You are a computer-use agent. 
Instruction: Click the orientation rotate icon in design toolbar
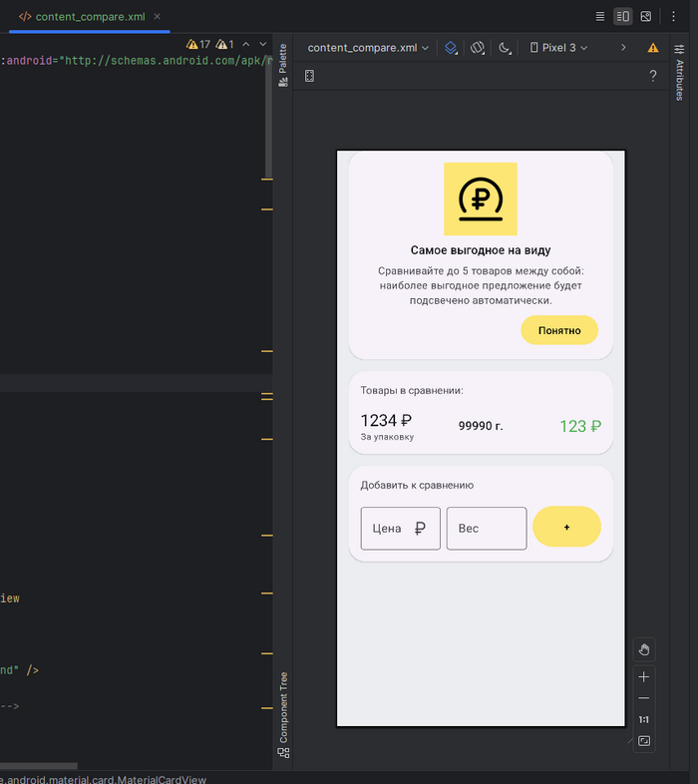click(x=478, y=48)
